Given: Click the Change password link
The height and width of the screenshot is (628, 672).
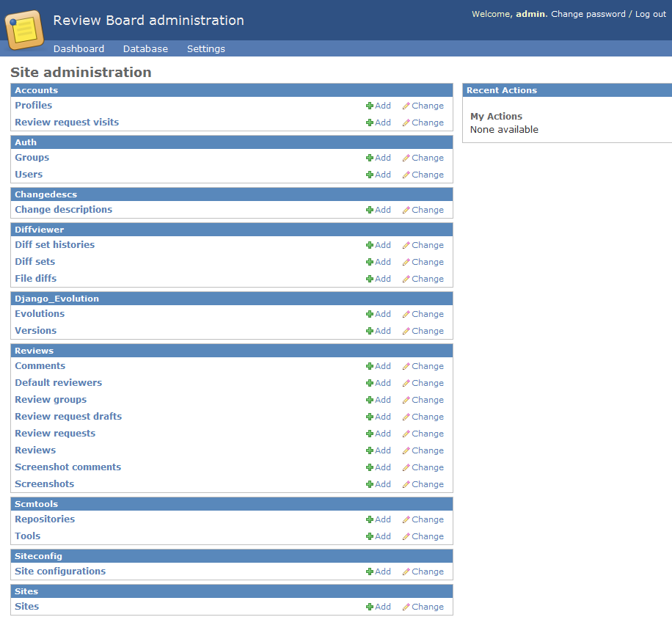Looking at the screenshot, I should pos(588,14).
